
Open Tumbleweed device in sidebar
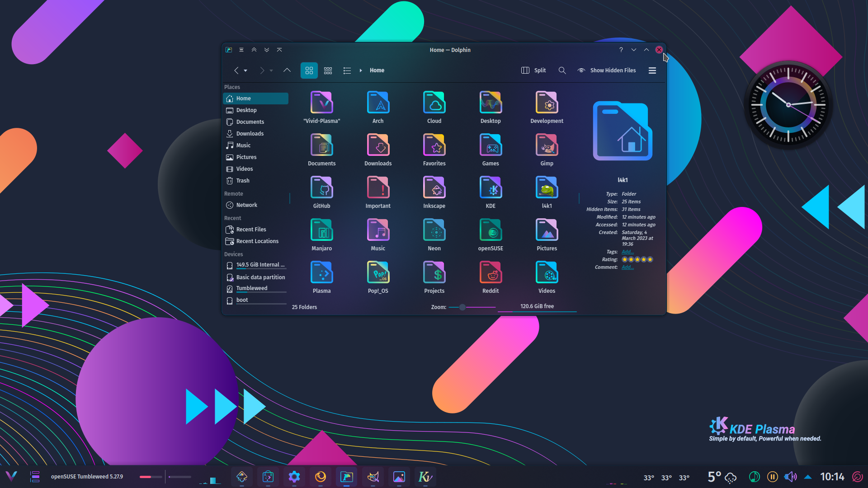click(x=256, y=289)
